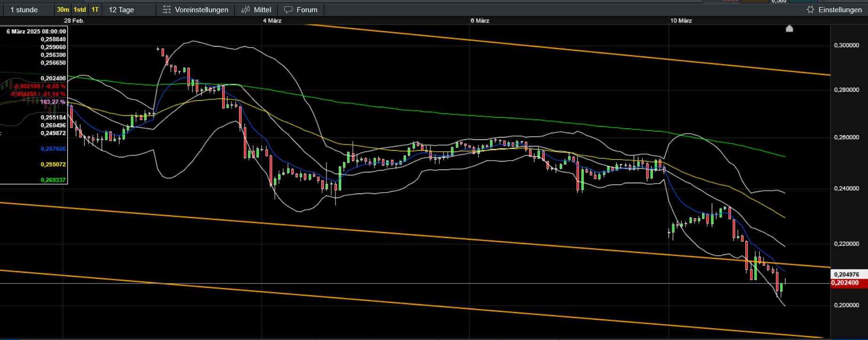
Task: Click the 0,258840 value in data panel
Action: 53,40
